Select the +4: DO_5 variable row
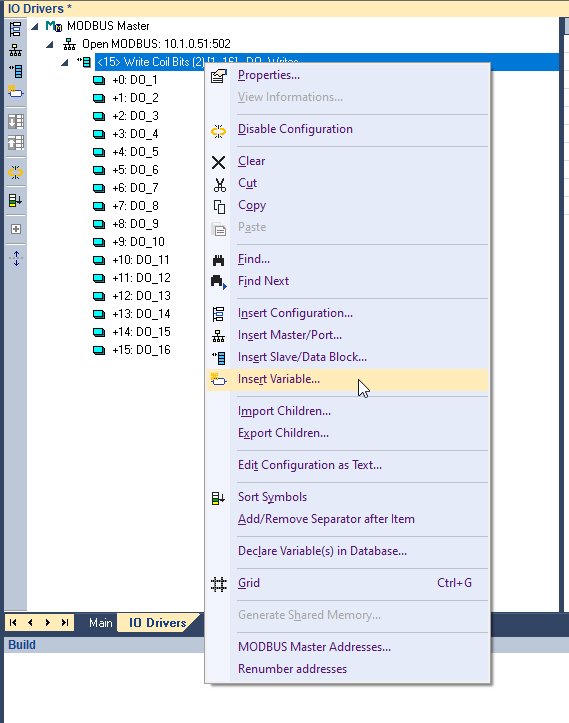This screenshot has width=569, height=723. (135, 152)
